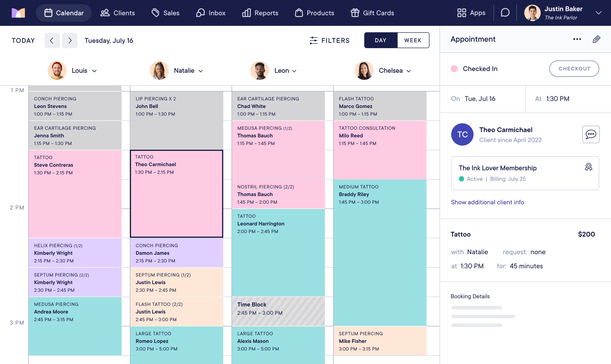Switch calendar to Day view

pos(380,40)
